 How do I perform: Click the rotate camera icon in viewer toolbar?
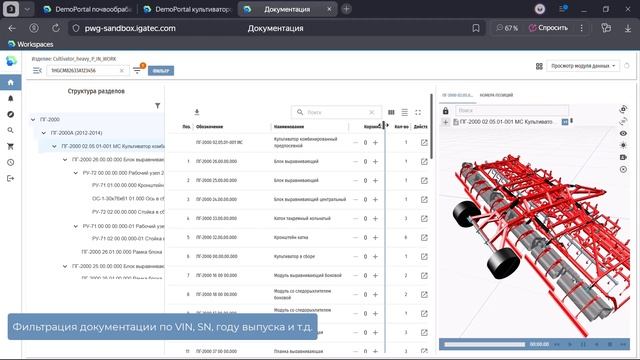tap(623, 109)
